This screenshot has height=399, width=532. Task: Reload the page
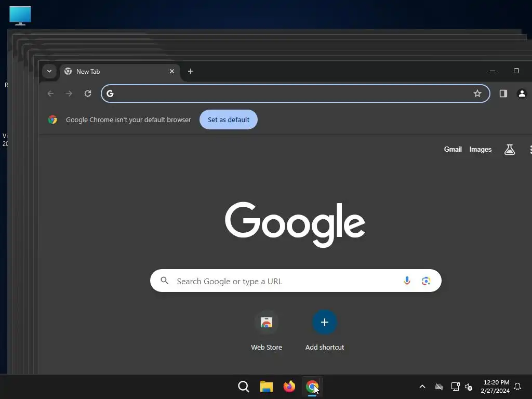[87, 94]
